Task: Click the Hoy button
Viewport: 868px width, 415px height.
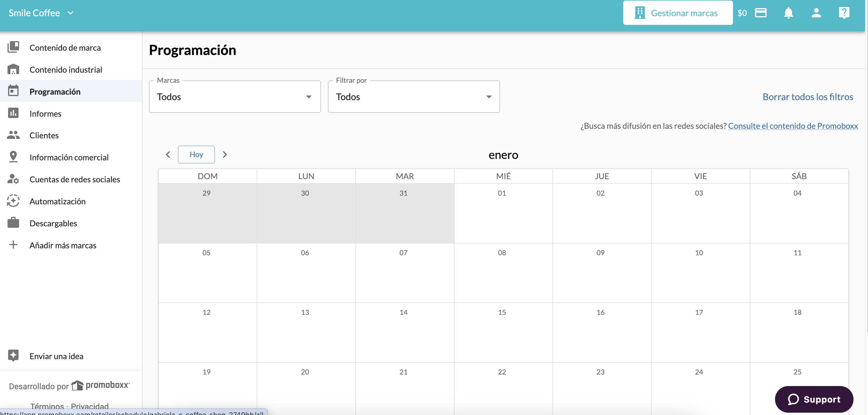Action: click(x=196, y=155)
